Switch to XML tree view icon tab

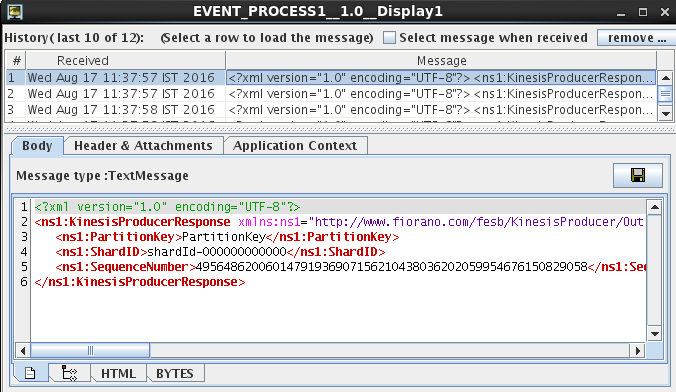tap(69, 373)
